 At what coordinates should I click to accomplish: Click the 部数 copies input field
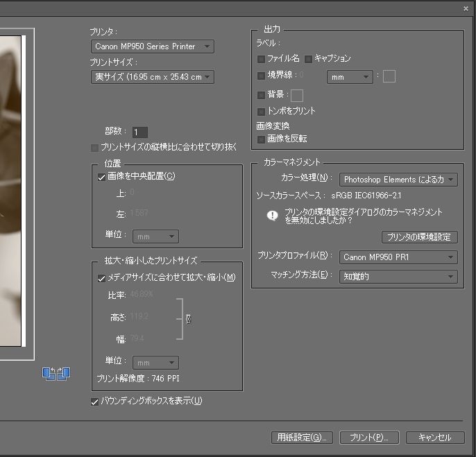click(x=139, y=132)
